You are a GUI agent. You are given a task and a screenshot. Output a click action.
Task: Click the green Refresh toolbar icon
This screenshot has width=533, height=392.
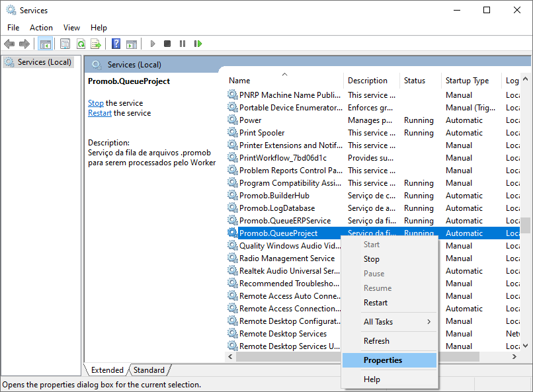(x=81, y=44)
